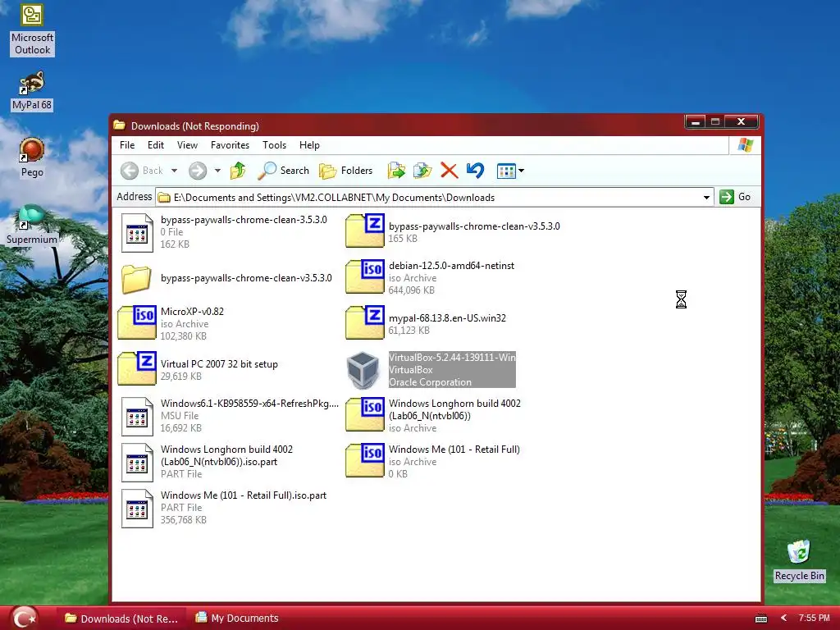
Task: Click the Back arrow icon
Action: click(x=129, y=171)
